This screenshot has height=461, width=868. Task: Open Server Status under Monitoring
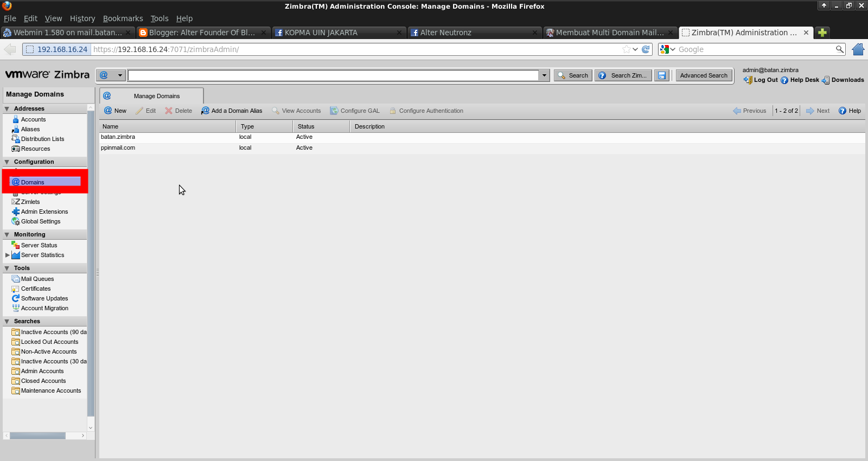point(39,245)
